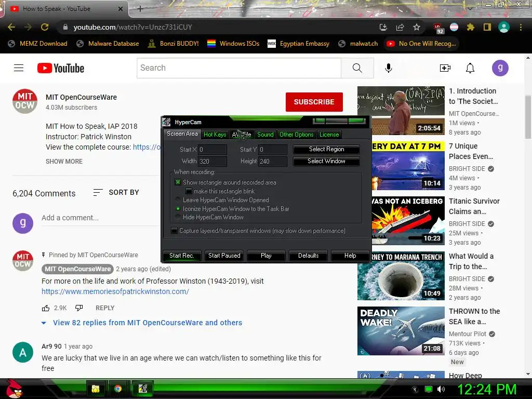Open install app icon in address bar
The image size is (532, 399).
[x=383, y=27]
